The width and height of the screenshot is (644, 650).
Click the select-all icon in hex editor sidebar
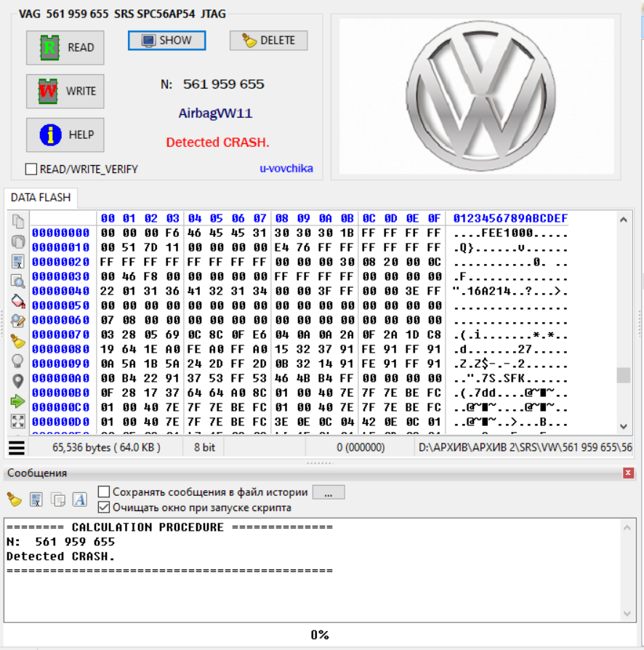[18, 261]
